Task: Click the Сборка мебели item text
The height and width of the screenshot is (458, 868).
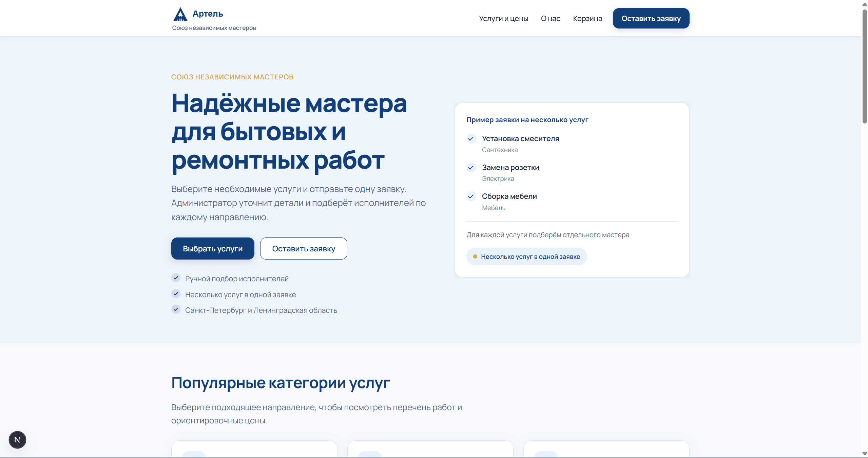Action: 509,196
